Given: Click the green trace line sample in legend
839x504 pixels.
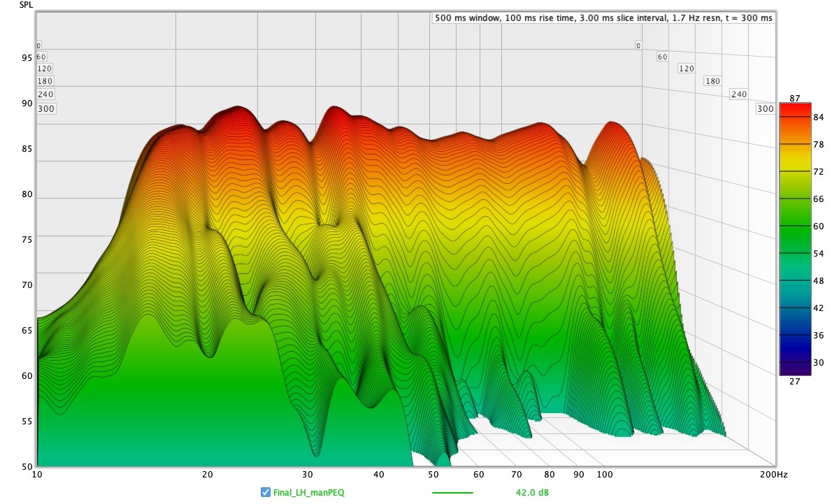Looking at the screenshot, I should 452,493.
